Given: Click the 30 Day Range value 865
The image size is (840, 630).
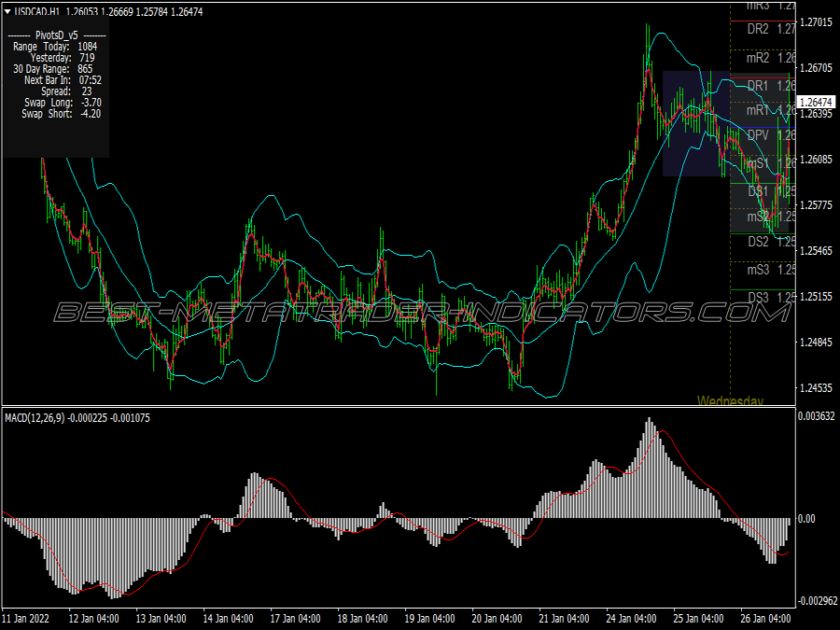Looking at the screenshot, I should click(x=85, y=69).
